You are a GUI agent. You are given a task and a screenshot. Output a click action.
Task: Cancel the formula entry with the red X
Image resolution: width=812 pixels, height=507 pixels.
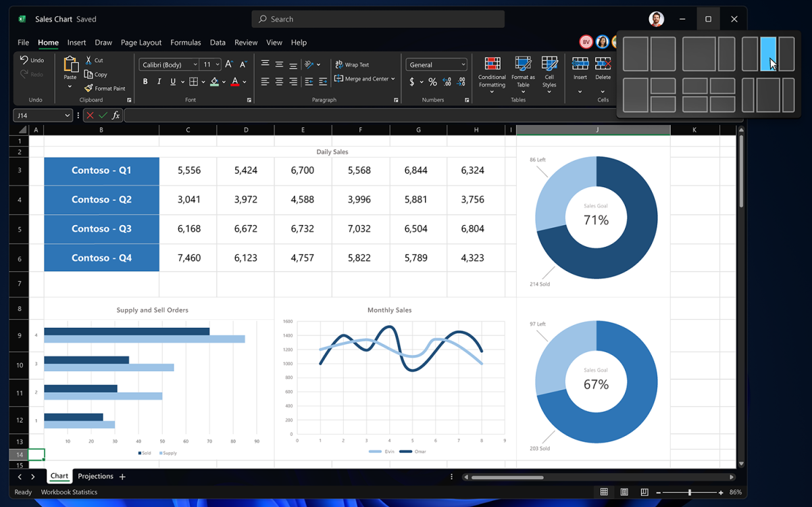[x=90, y=116]
